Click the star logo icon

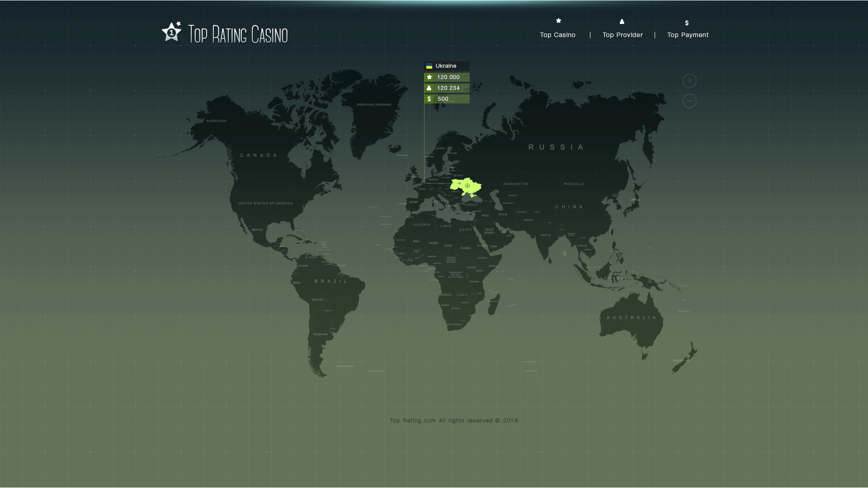[x=172, y=32]
